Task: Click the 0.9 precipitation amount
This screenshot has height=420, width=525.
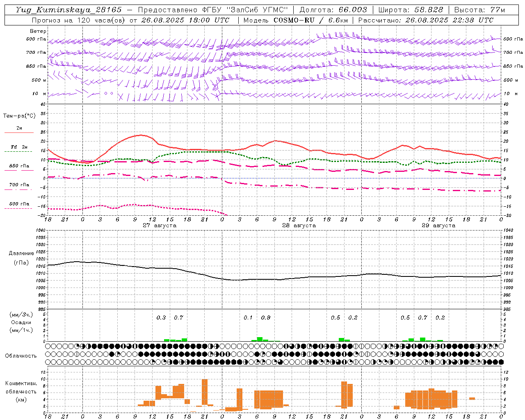Action: (266, 318)
